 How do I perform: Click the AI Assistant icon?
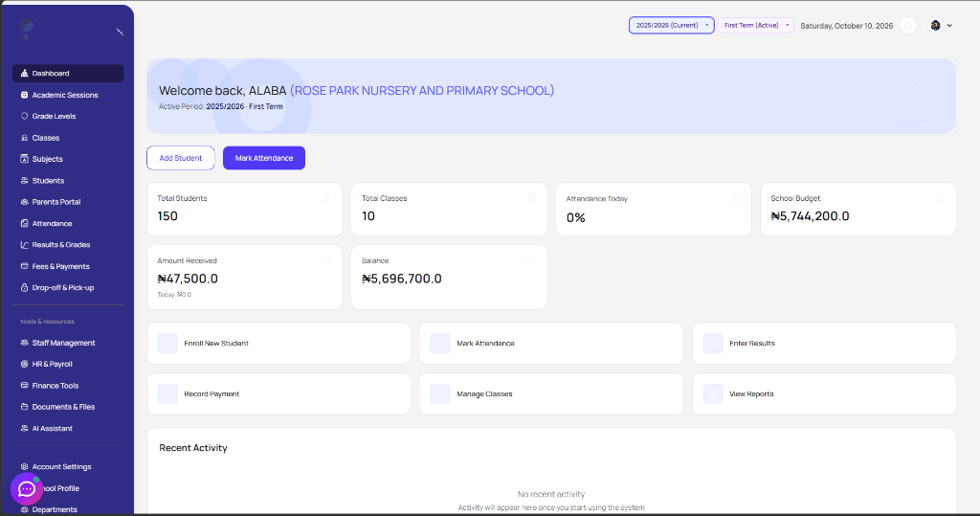coord(24,429)
